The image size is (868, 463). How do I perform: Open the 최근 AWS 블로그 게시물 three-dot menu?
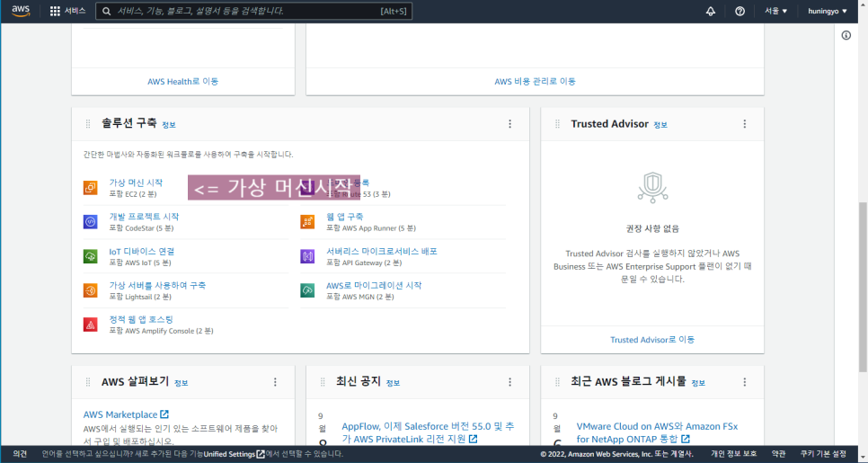click(745, 382)
